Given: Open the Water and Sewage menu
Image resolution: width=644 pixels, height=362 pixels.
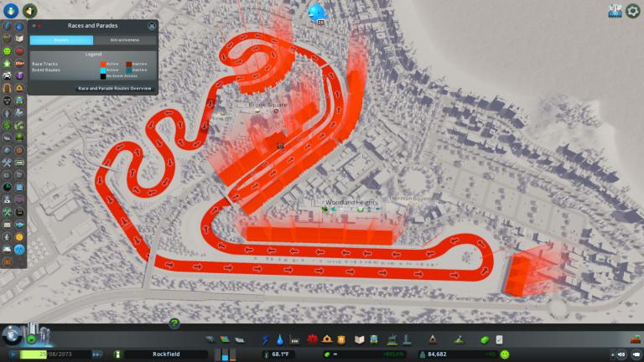Looking at the screenshot, I should pyautogui.click(x=280, y=339).
